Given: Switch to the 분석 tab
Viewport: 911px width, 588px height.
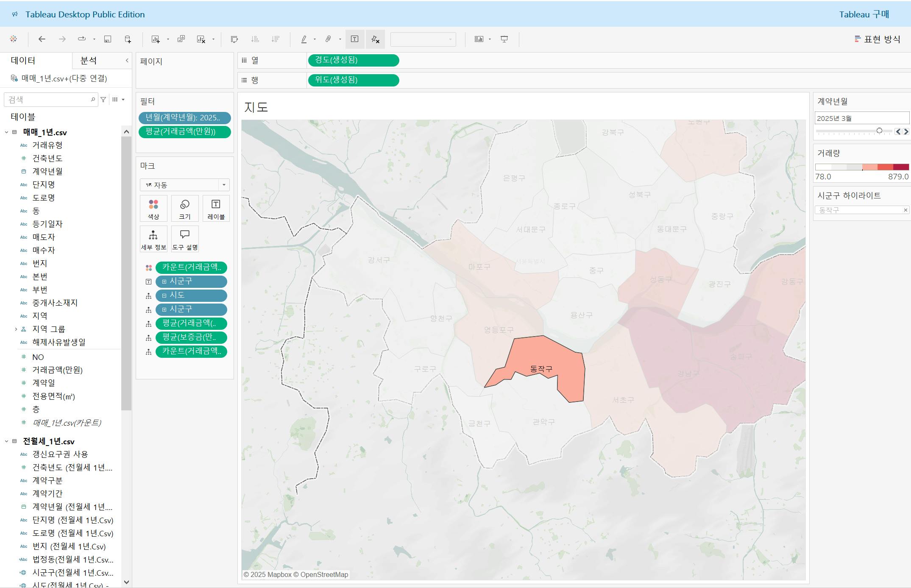Looking at the screenshot, I should (x=89, y=61).
